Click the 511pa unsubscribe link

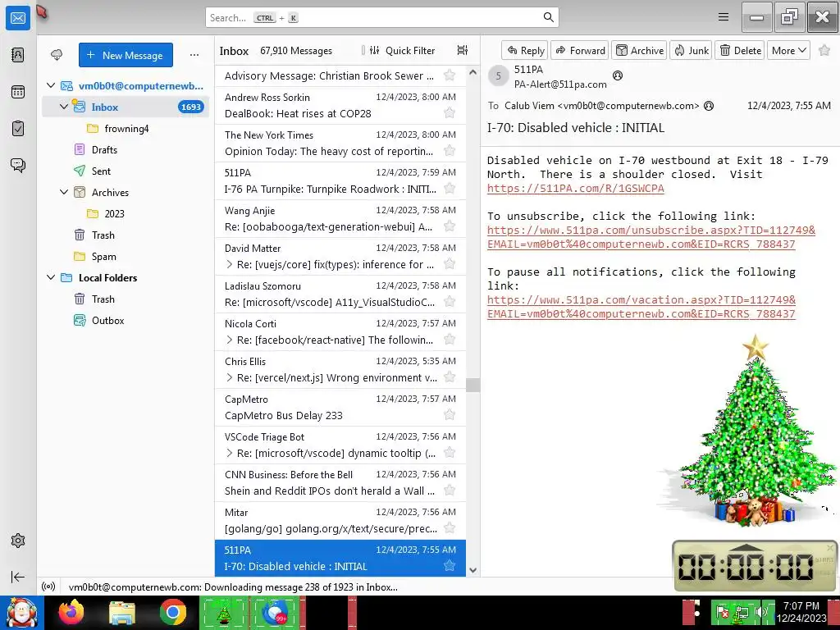tap(651, 237)
